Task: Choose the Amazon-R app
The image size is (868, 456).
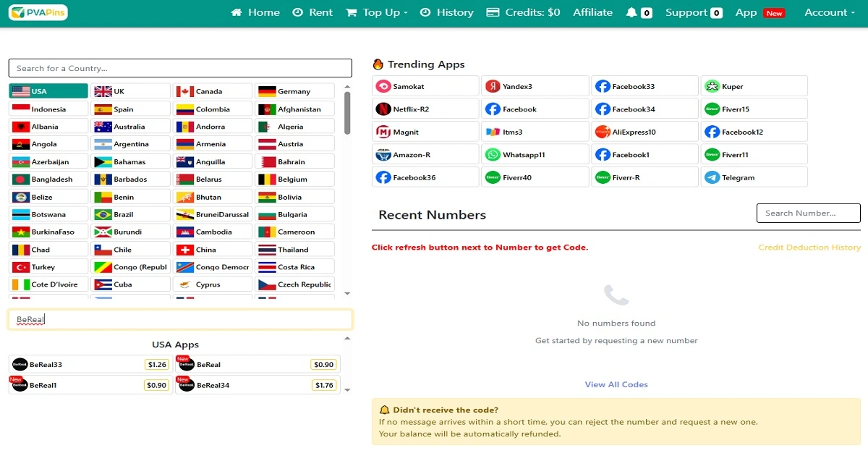Action: (425, 154)
